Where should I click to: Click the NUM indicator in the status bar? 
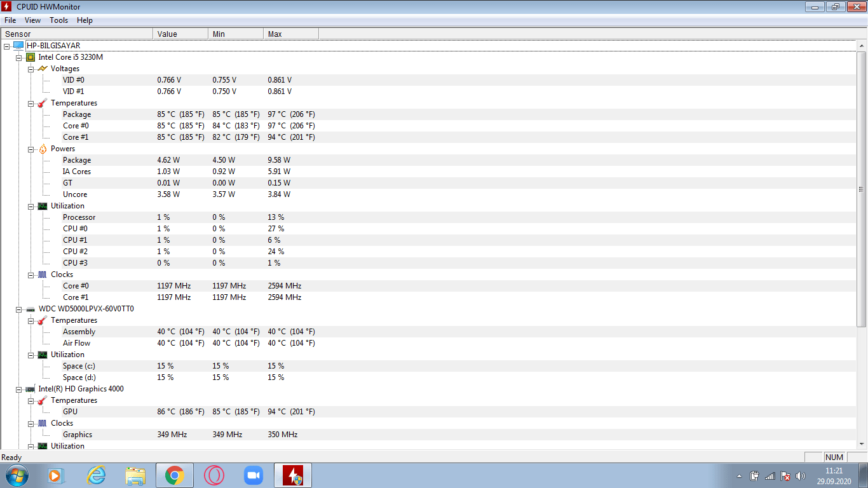tap(834, 457)
